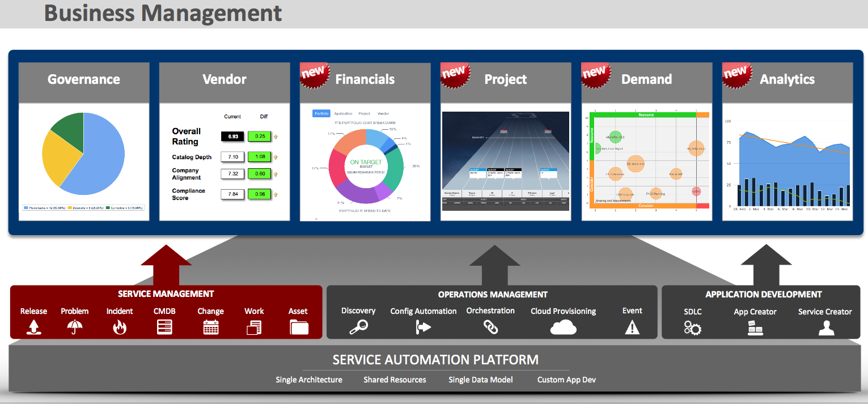868x404 pixels.
Task: Click the Release upload icon
Action: tap(33, 327)
